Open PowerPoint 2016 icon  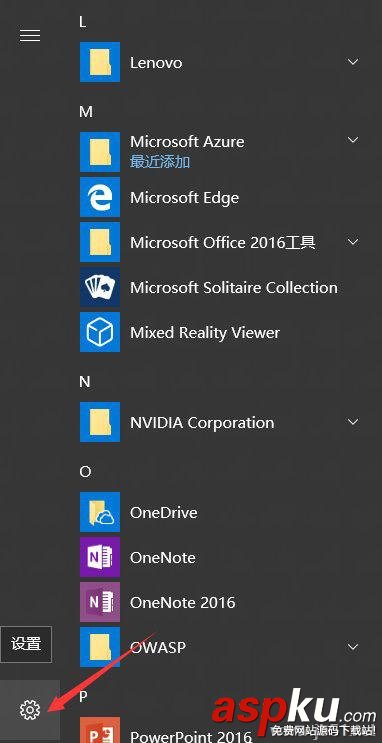click(100, 730)
